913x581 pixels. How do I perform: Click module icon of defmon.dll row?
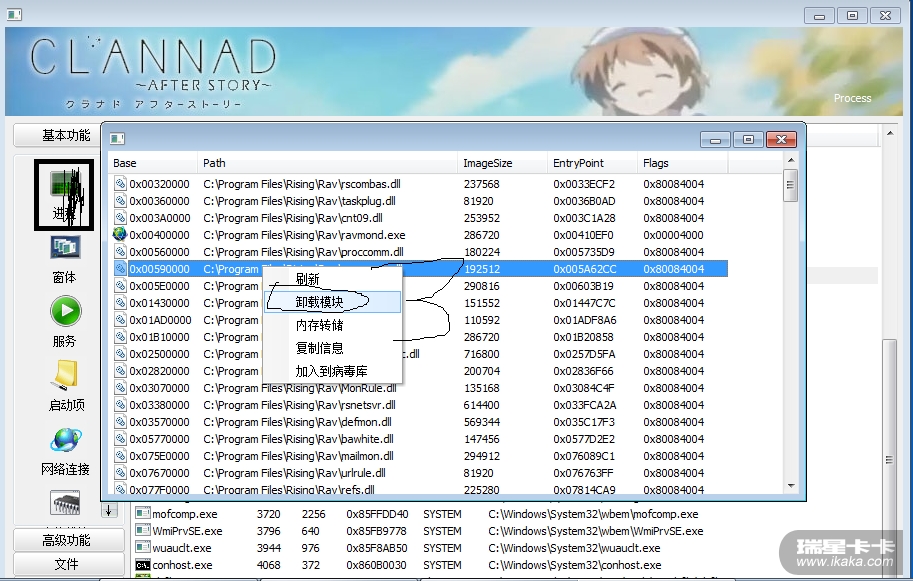120,421
